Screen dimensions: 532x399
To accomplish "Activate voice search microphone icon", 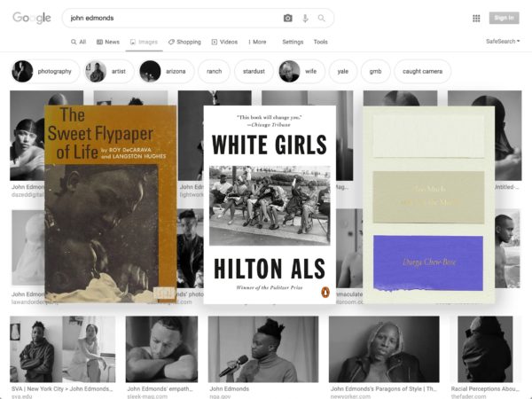I will pos(305,18).
